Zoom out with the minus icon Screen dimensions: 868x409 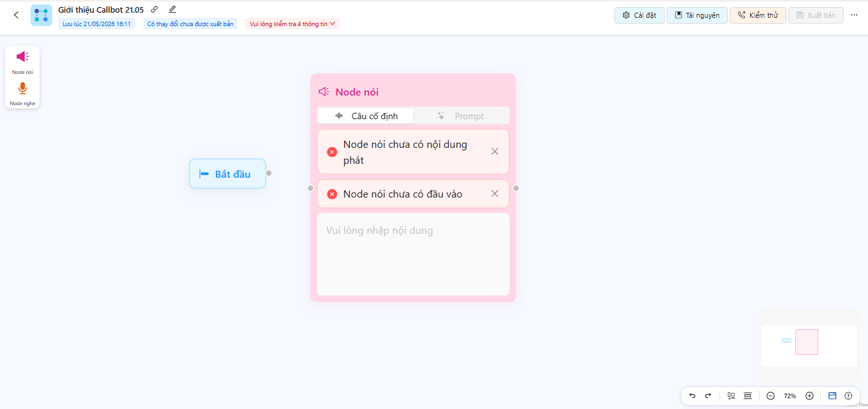[770, 396]
